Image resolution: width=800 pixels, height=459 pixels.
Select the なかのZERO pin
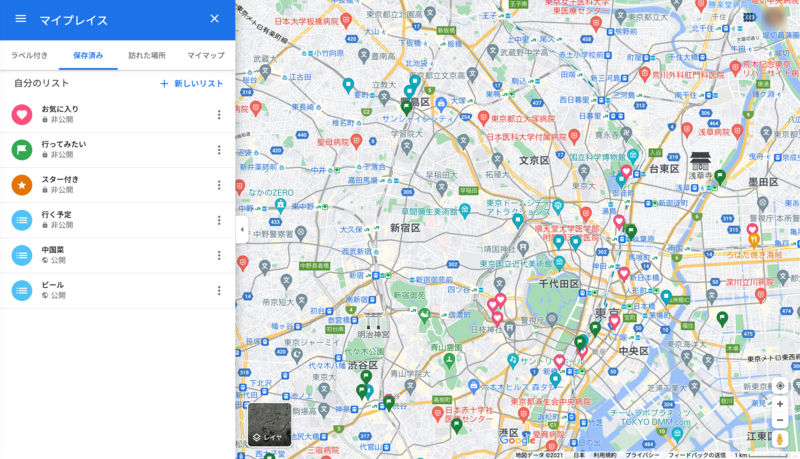pos(280,205)
